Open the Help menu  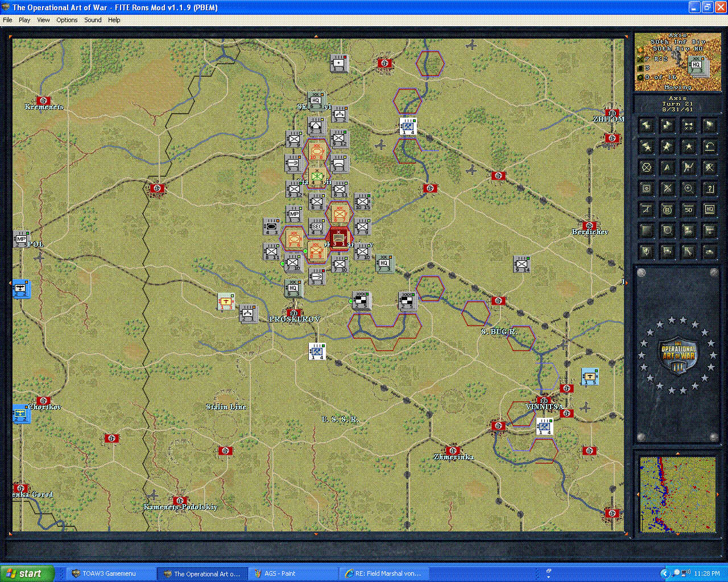coord(114,20)
